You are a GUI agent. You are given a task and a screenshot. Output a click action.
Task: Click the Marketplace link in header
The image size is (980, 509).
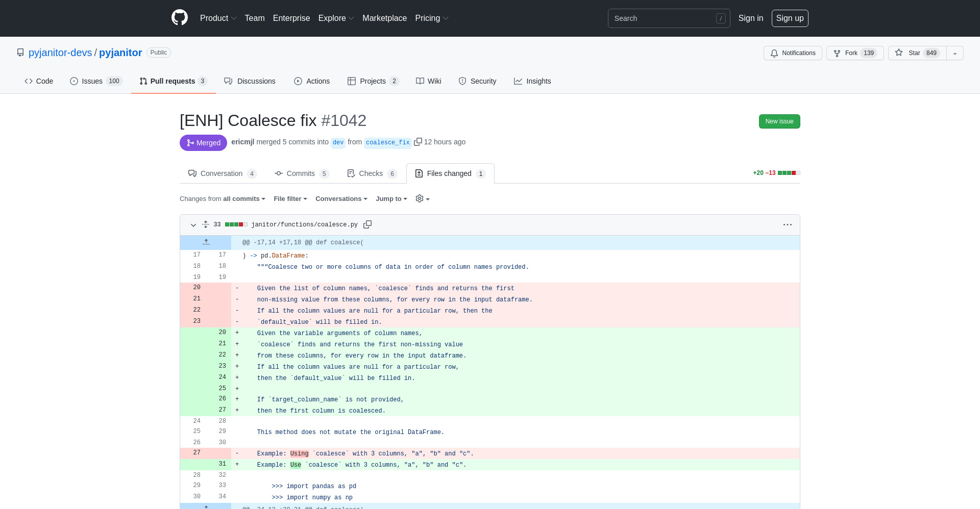point(384,18)
